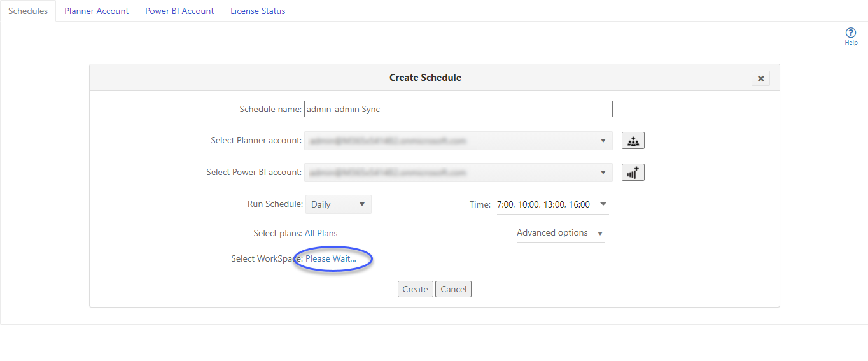Open the Help icon
868x361 pixels.
coord(851,36)
